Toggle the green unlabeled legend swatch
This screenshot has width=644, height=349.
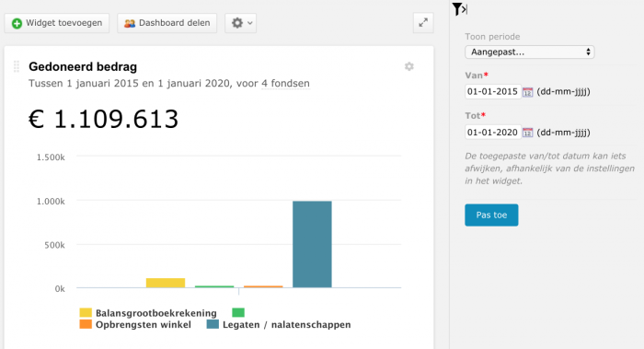pyautogui.click(x=238, y=313)
